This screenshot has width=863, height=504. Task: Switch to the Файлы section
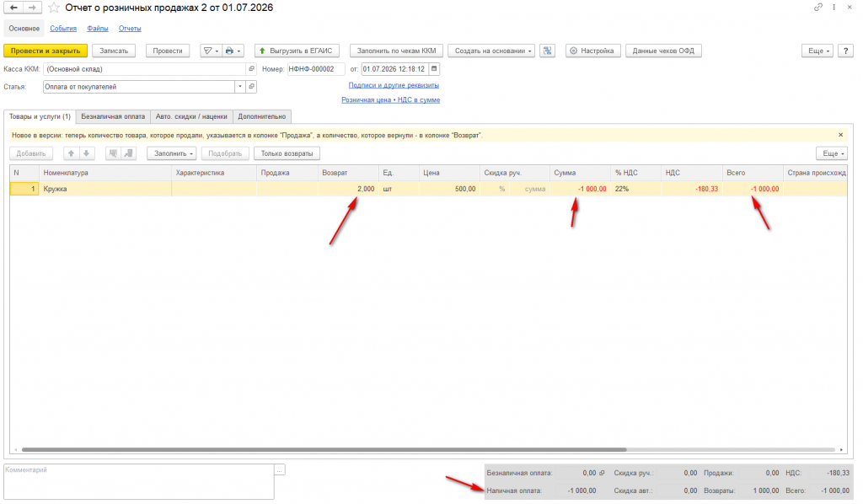tap(98, 29)
